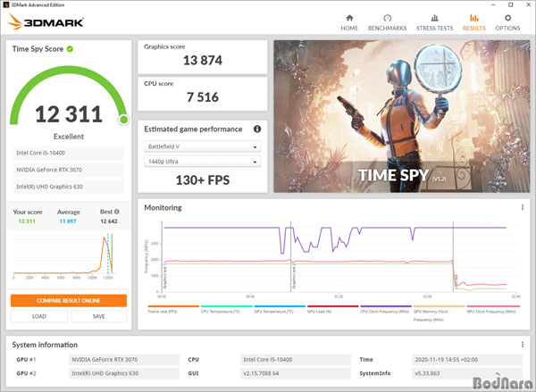Select NVIDIA GeForce RTX 3070 row in score panel
Viewport: 536px width, 392px height.
pos(69,170)
